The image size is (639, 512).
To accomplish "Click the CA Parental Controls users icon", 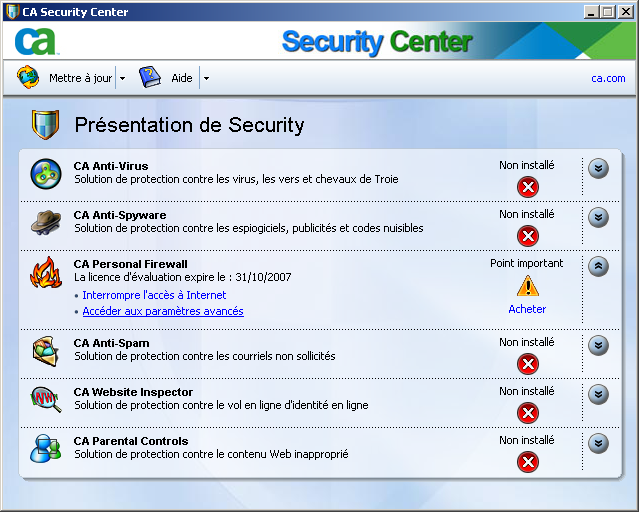I will [46, 448].
